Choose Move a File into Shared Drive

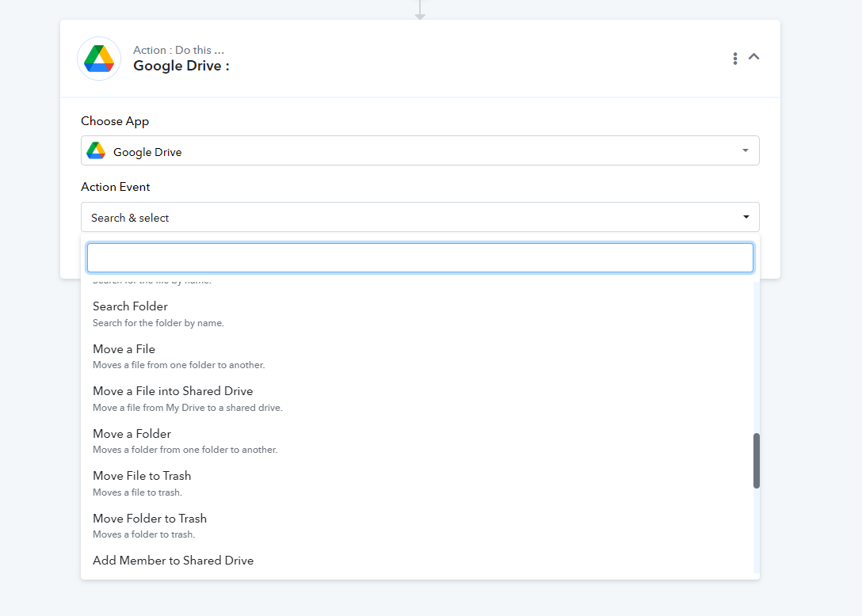point(420,399)
